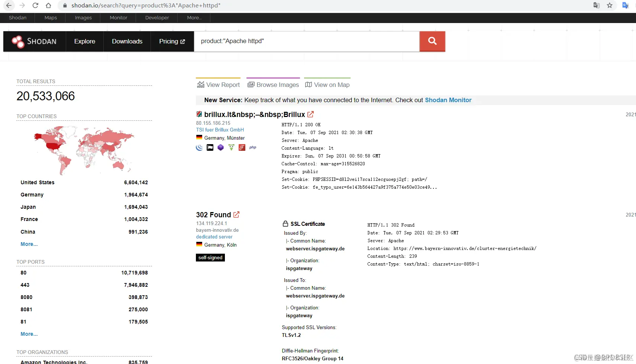Image resolution: width=636 pixels, height=364 pixels.
Task: Click the Explore navigation item
Action: point(85,41)
